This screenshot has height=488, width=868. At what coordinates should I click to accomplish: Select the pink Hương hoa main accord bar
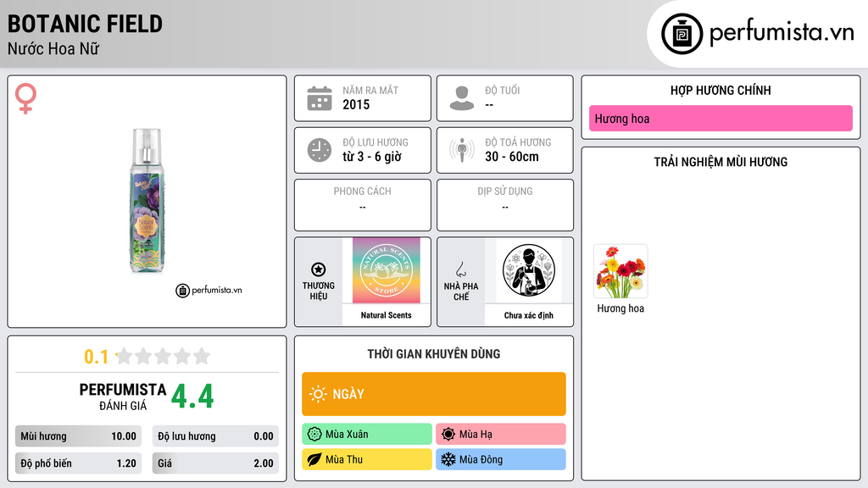721,119
